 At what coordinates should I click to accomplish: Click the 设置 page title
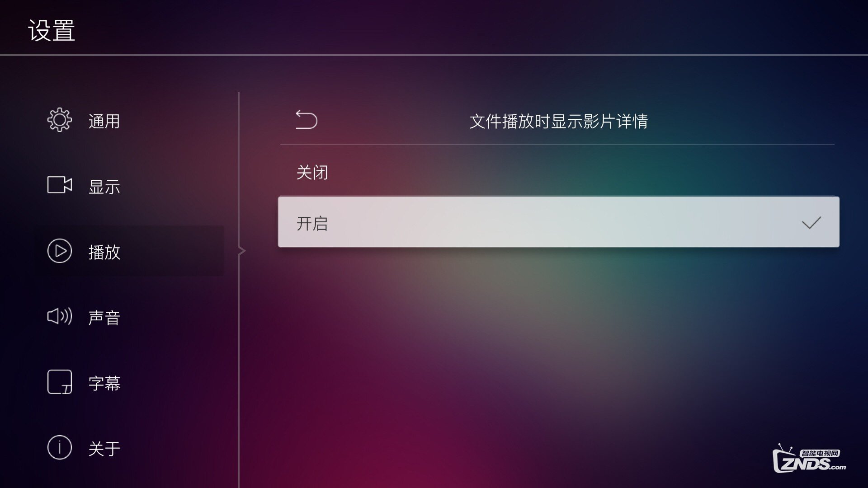coord(52,31)
